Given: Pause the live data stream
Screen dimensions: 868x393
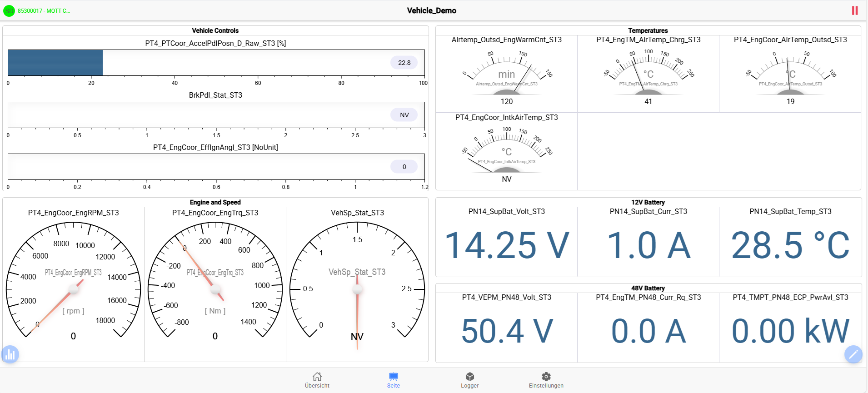Looking at the screenshot, I should (854, 10).
